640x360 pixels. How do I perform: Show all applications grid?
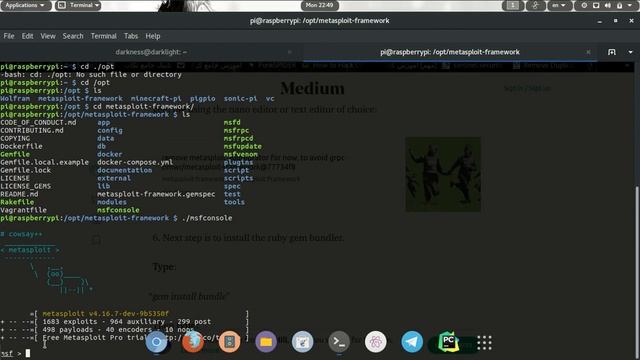pos(484,342)
